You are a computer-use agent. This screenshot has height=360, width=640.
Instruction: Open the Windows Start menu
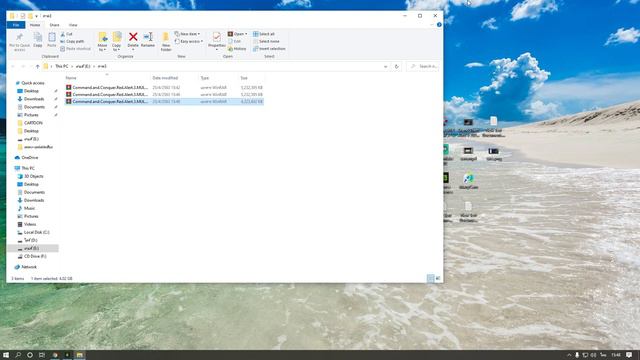6,355
